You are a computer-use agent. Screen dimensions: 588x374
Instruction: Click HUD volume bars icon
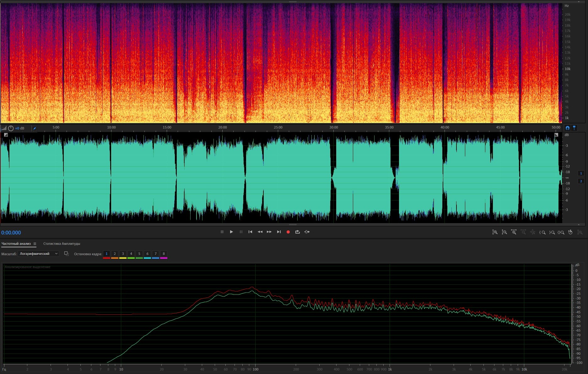point(4,128)
